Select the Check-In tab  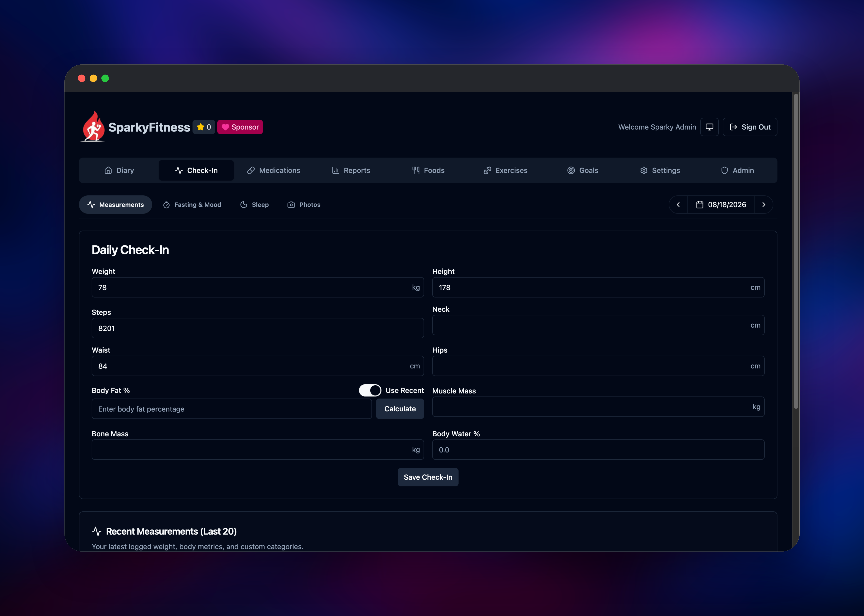pos(196,170)
